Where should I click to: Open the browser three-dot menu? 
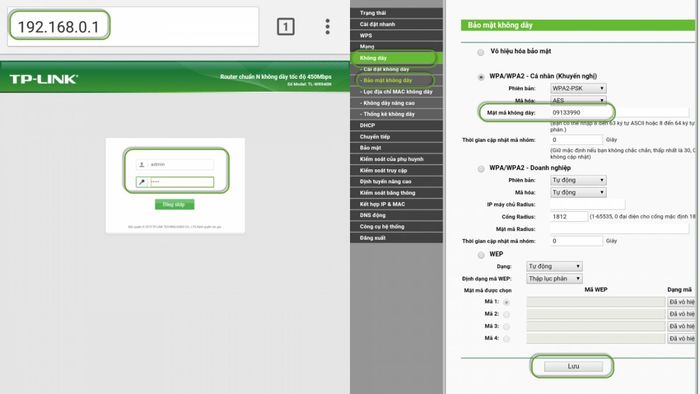[328, 27]
